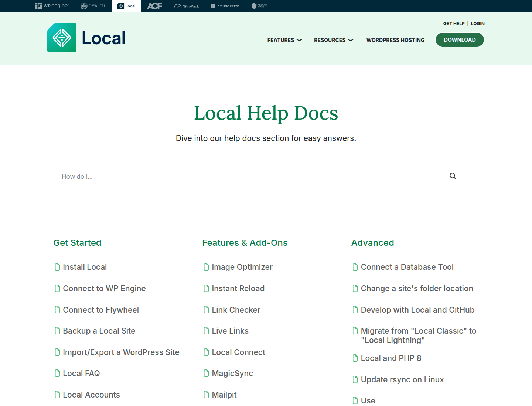
Task: Click the Local logo in header
Action: pos(86,38)
